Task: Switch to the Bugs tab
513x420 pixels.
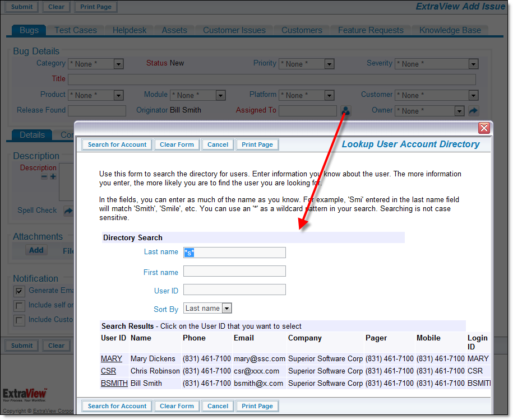Action: [x=29, y=30]
